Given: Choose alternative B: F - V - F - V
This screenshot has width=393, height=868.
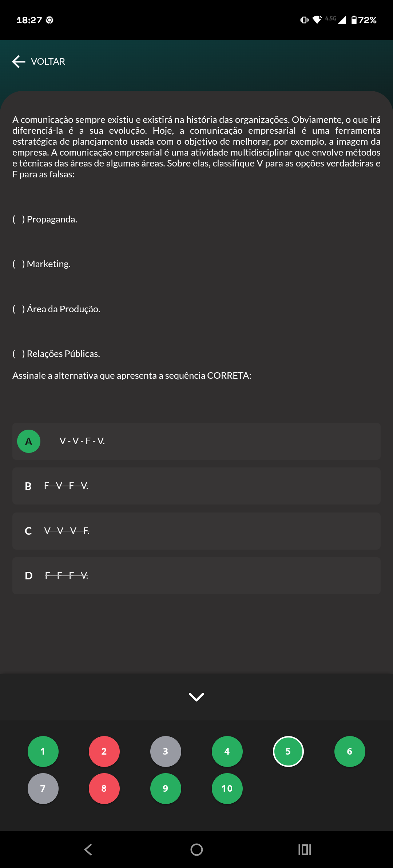Looking at the screenshot, I should point(196,486).
